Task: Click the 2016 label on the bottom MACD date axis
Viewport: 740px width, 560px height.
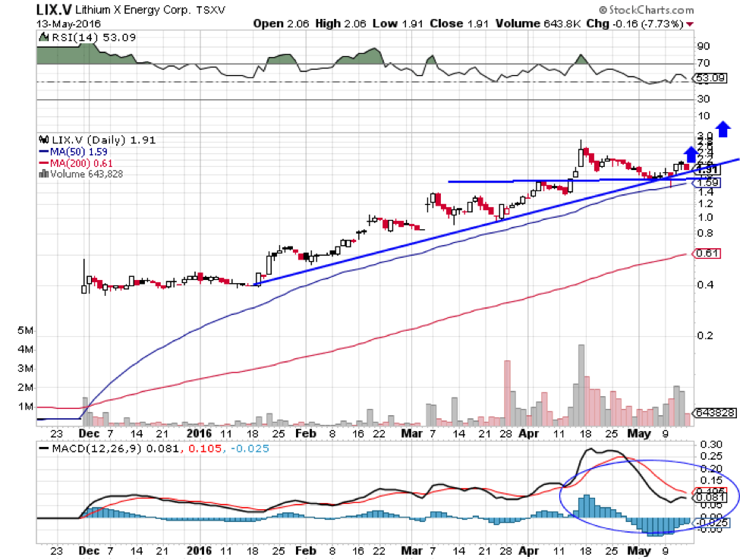Action: [199, 550]
